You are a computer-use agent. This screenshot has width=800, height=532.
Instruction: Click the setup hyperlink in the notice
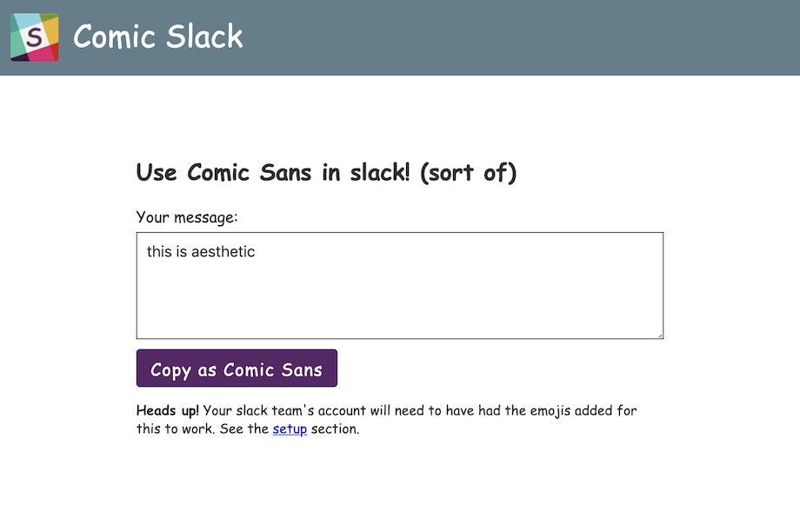(x=290, y=429)
